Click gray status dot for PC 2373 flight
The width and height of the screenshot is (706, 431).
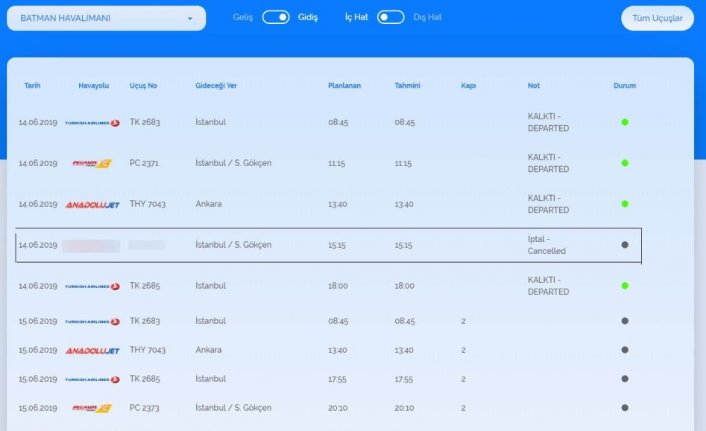coord(625,408)
